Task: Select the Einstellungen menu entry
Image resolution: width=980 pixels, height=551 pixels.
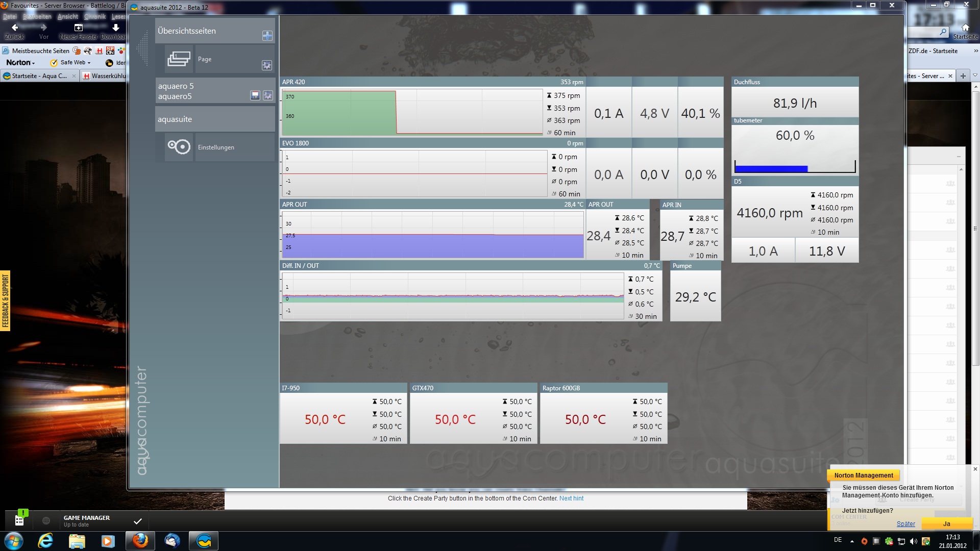Action: pos(216,147)
